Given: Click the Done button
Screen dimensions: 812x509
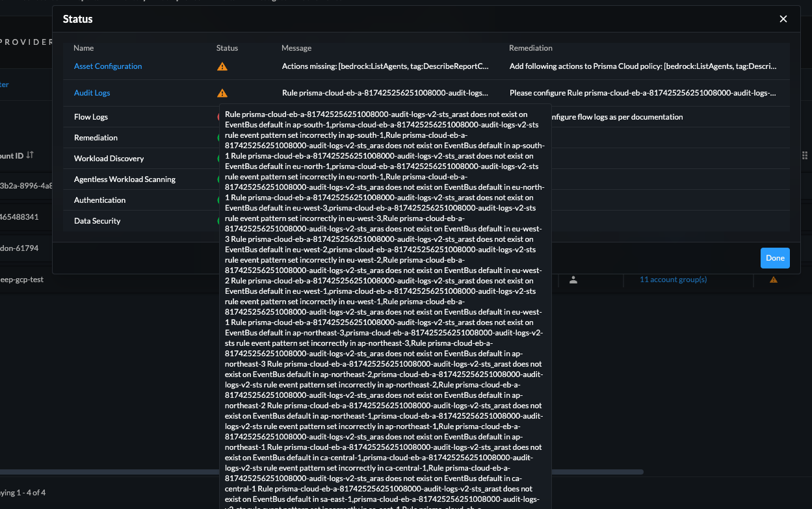Looking at the screenshot, I should [x=775, y=258].
